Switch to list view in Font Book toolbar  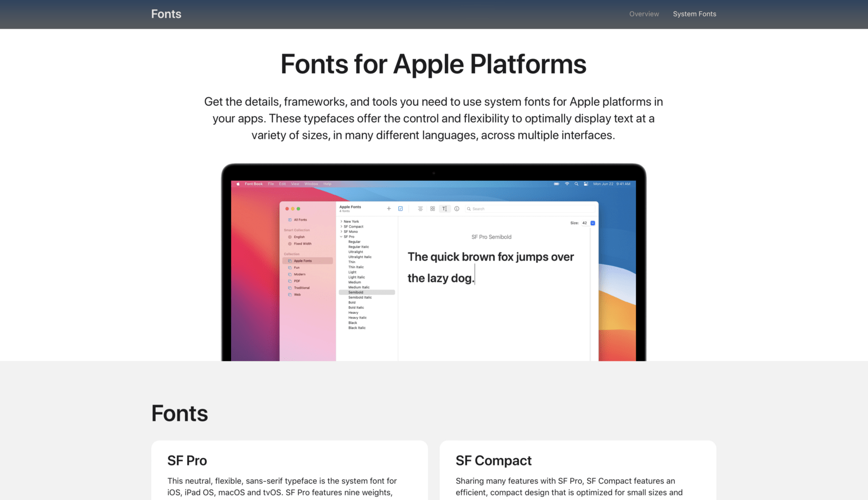(420, 208)
